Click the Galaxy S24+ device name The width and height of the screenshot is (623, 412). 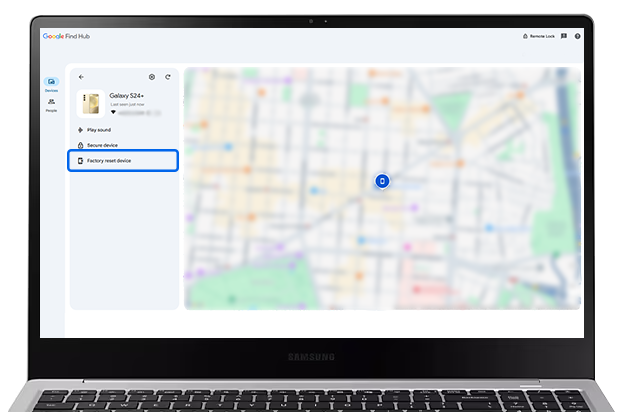click(127, 96)
